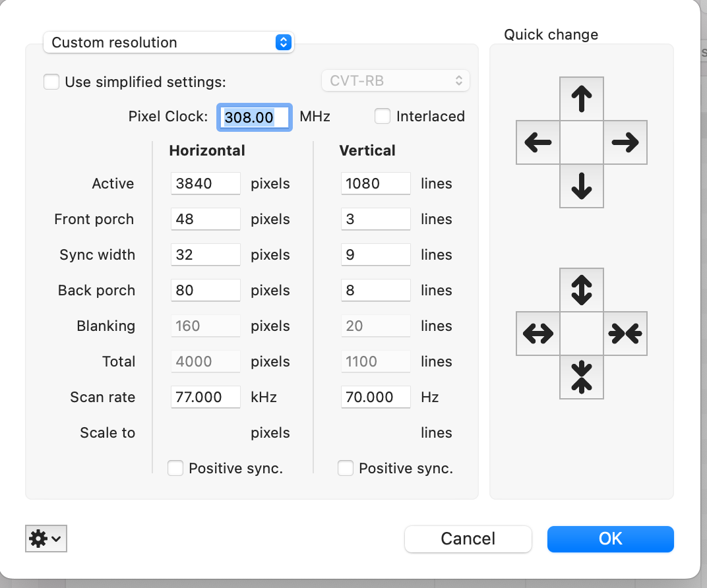Click the Hz unit label
707x588 pixels.
[430, 397]
